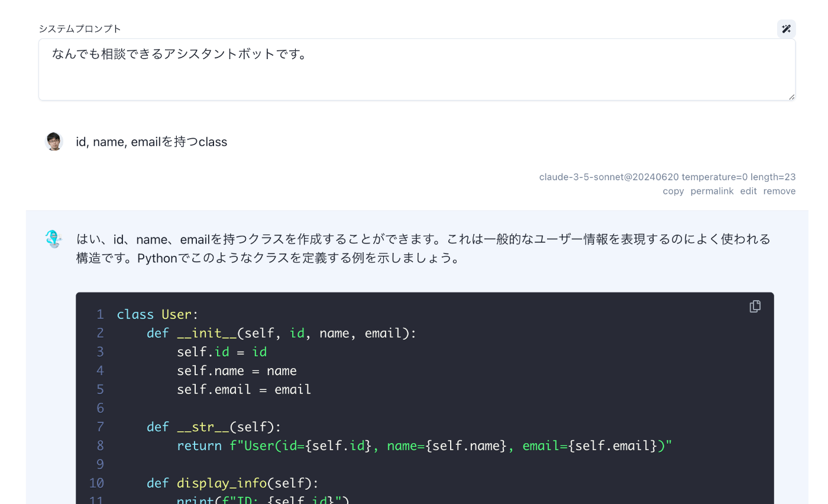828x504 pixels.
Task: Click code line 'self.email = email'
Action: tap(244, 389)
